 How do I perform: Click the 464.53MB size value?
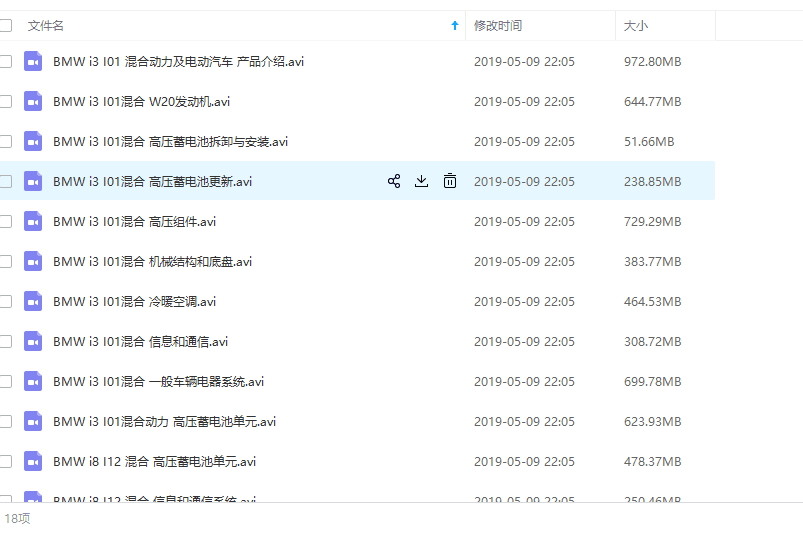[x=652, y=301]
